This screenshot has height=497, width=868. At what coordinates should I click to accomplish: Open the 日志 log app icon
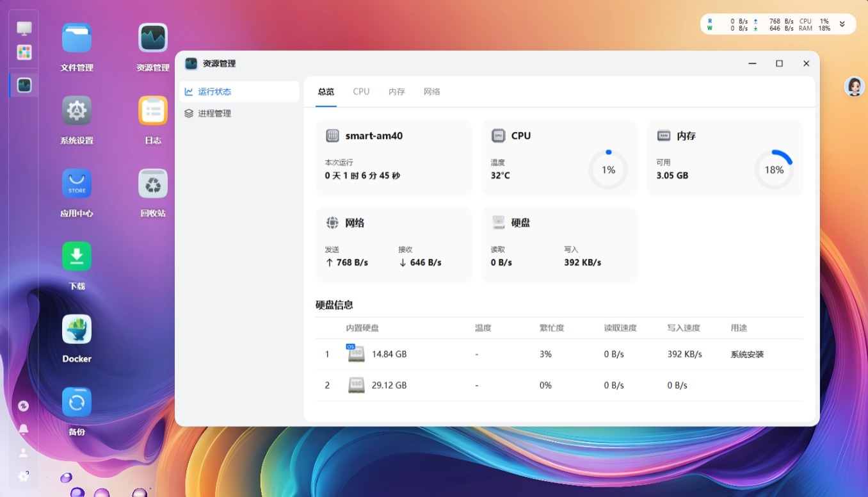click(x=153, y=111)
